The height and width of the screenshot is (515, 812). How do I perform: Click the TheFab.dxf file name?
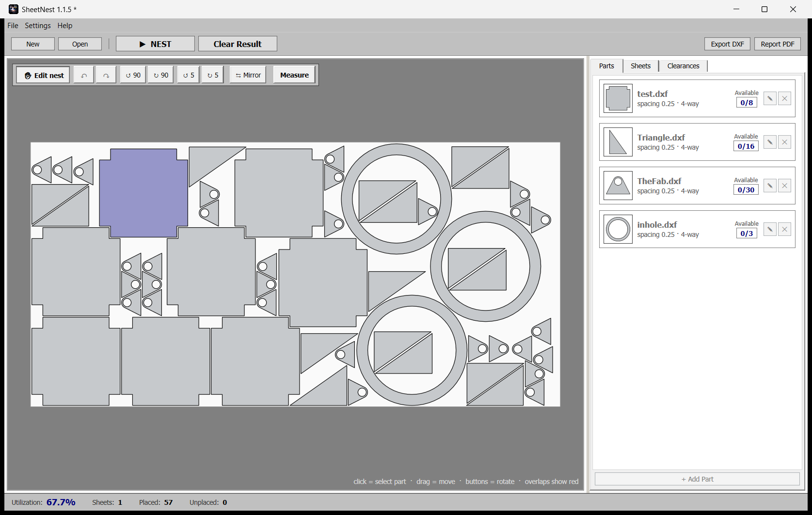click(659, 181)
